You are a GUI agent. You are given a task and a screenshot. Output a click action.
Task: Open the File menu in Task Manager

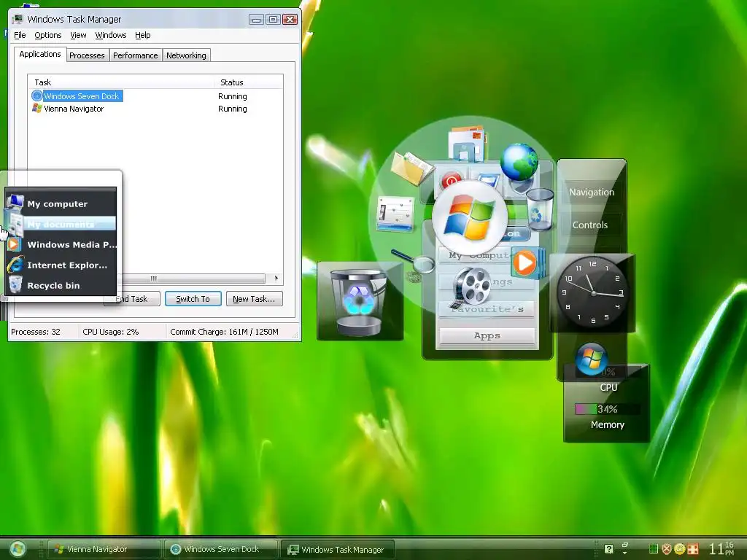(x=20, y=35)
